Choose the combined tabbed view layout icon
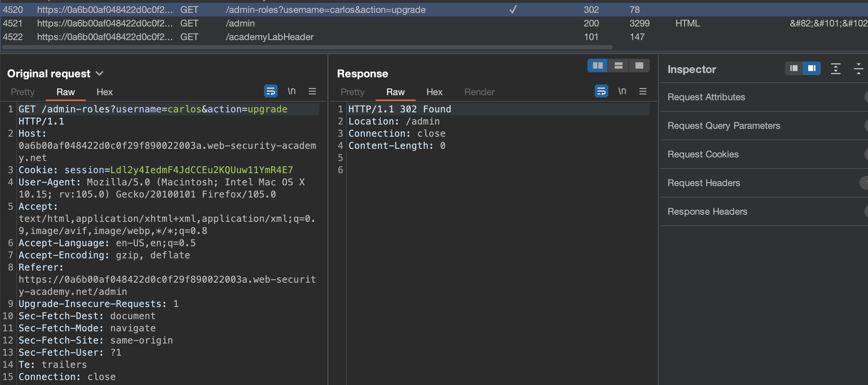Screen dimensions: 868x385 [x=639, y=65]
